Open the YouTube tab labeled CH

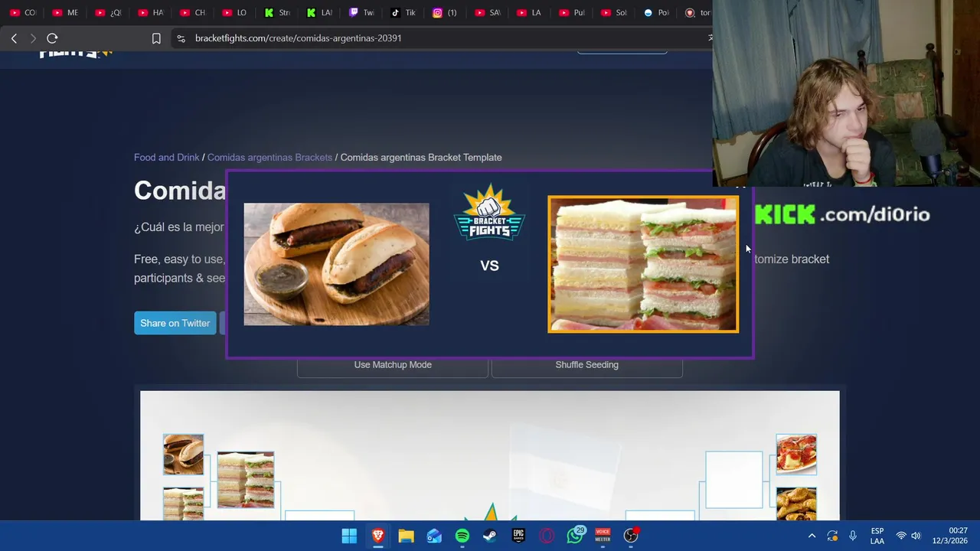point(193,12)
